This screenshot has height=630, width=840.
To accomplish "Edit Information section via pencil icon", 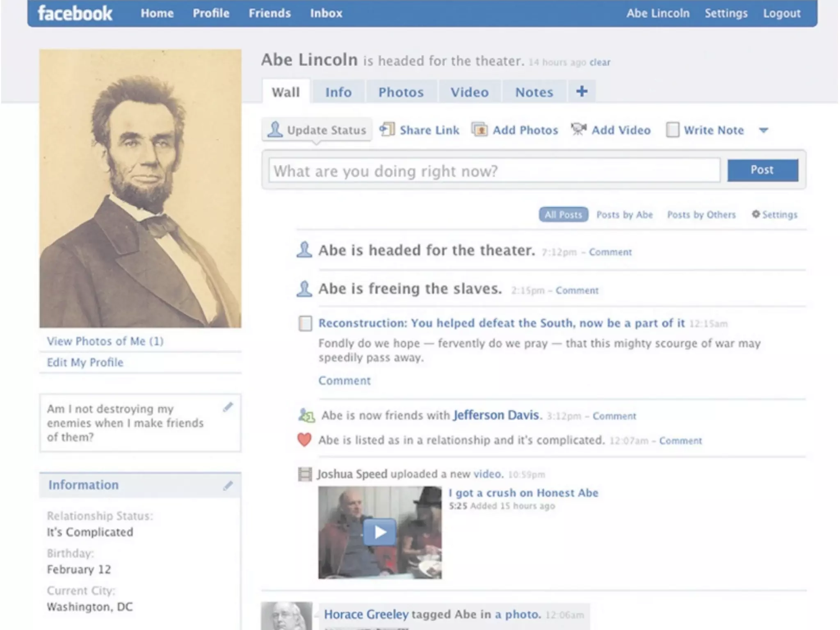I will 228,486.
